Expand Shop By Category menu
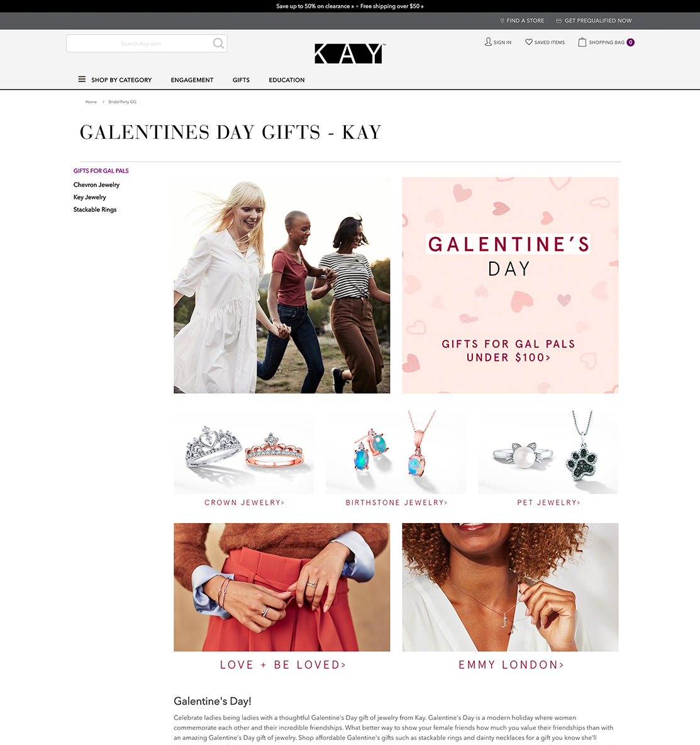Image resolution: width=700 pixels, height=745 pixels. coord(121,80)
